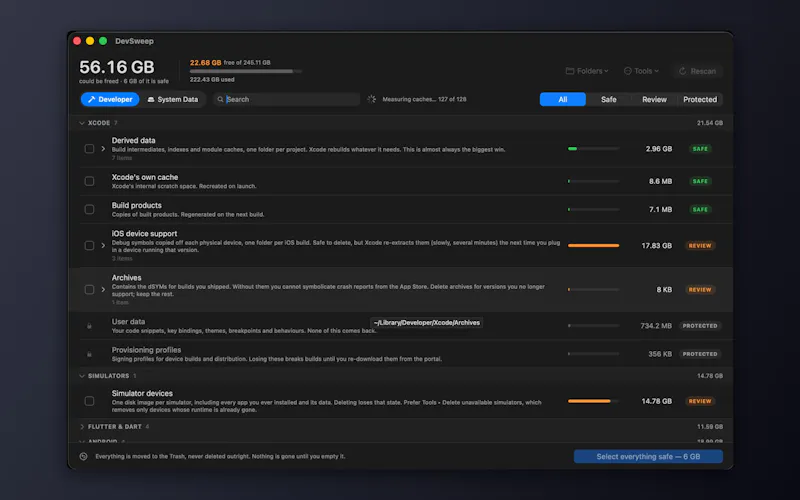The image size is (800, 500).
Task: Click the 734.2 MB size value
Action: (x=656, y=326)
